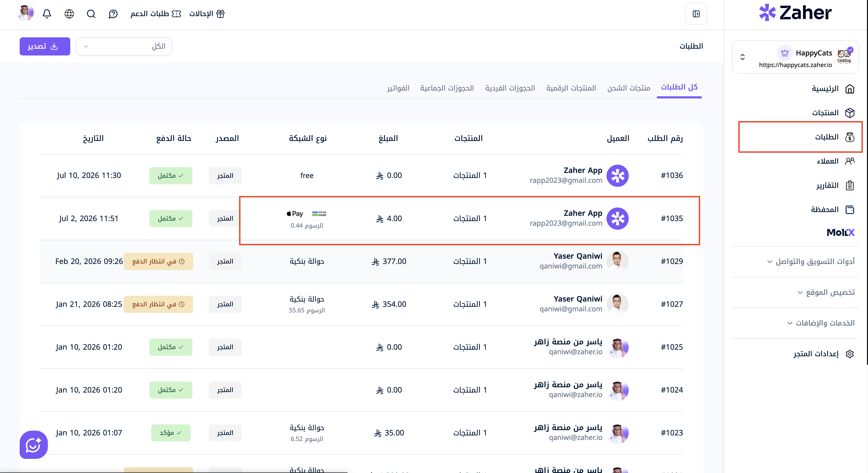868x473 pixels.
Task: Click the التقارير clipboard icon
Action: click(850, 186)
